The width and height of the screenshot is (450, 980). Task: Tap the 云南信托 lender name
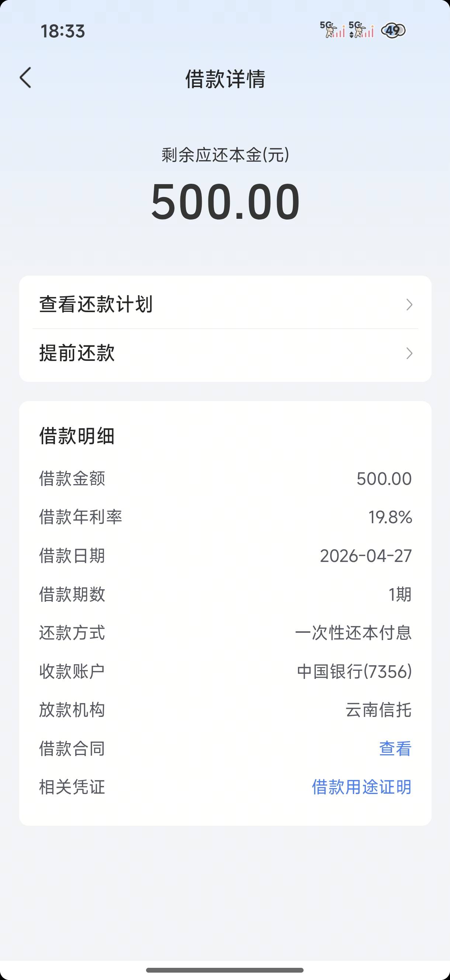[378, 710]
